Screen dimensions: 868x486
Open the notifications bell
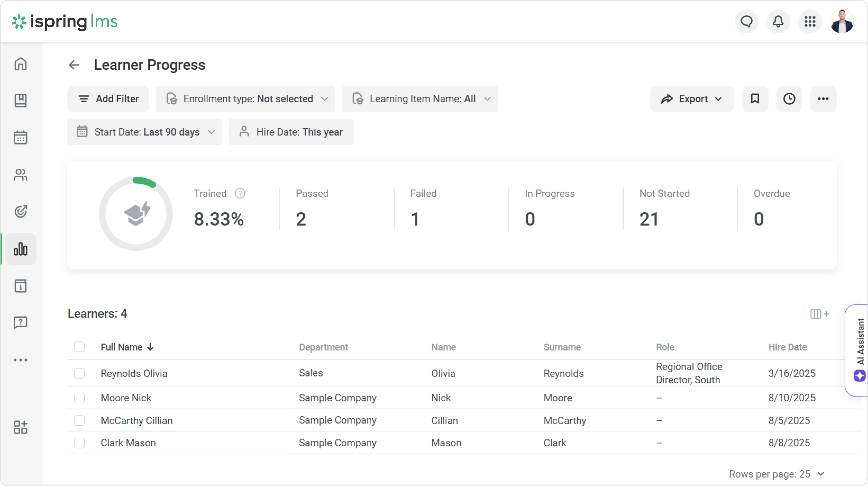(778, 22)
